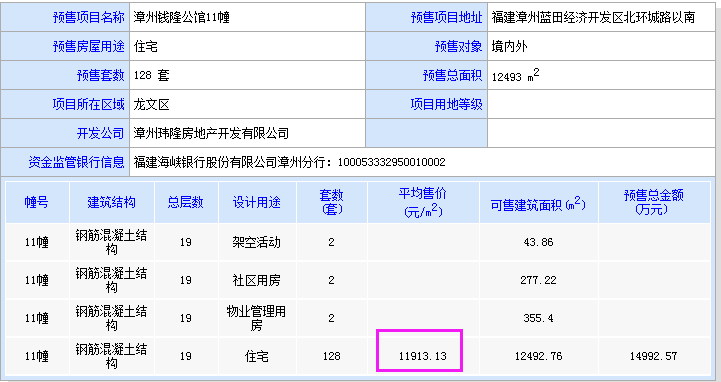Click 11幢 in the 住宅 table row
The image size is (721, 382).
coord(37,356)
